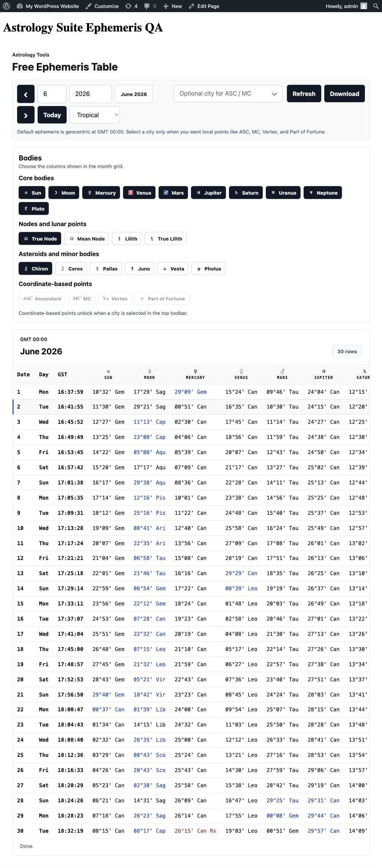Click the Today button

coord(52,115)
